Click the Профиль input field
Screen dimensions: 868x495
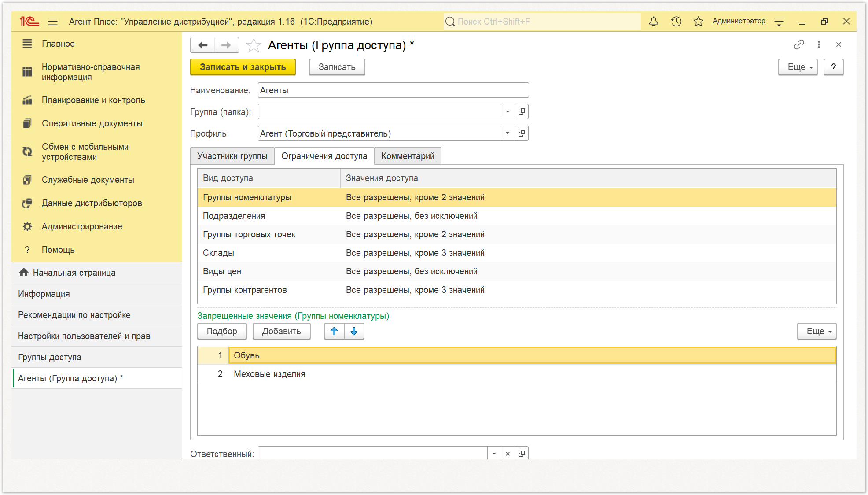[x=379, y=133]
